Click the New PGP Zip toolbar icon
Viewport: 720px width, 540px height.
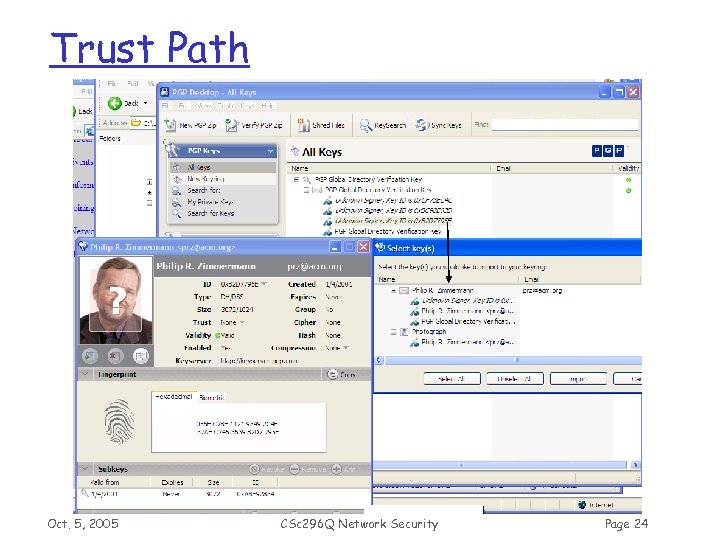(170, 125)
